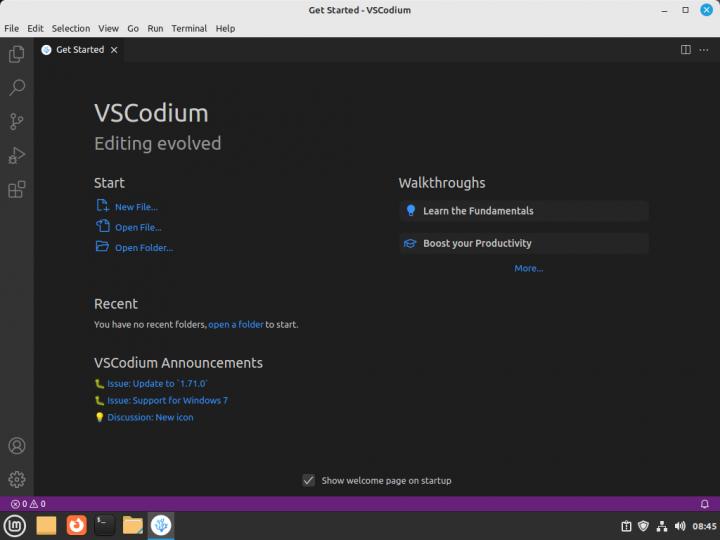Image resolution: width=720 pixels, height=540 pixels.
Task: Open the Explorer view in activity bar
Action: pos(16,54)
